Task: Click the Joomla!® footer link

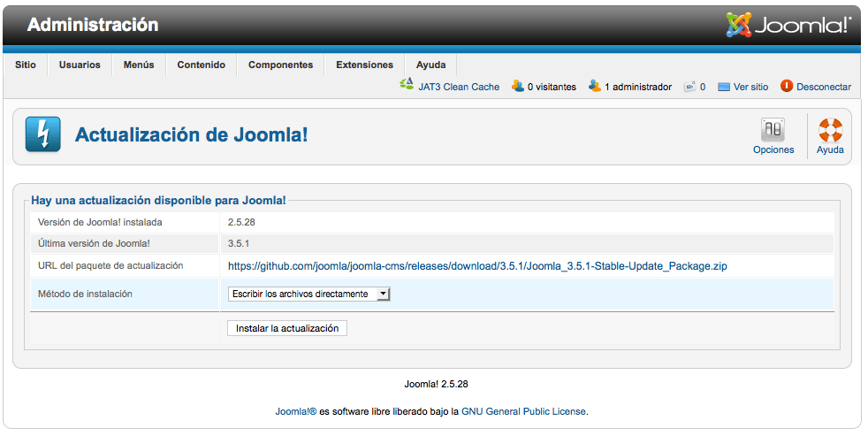Action: (296, 411)
